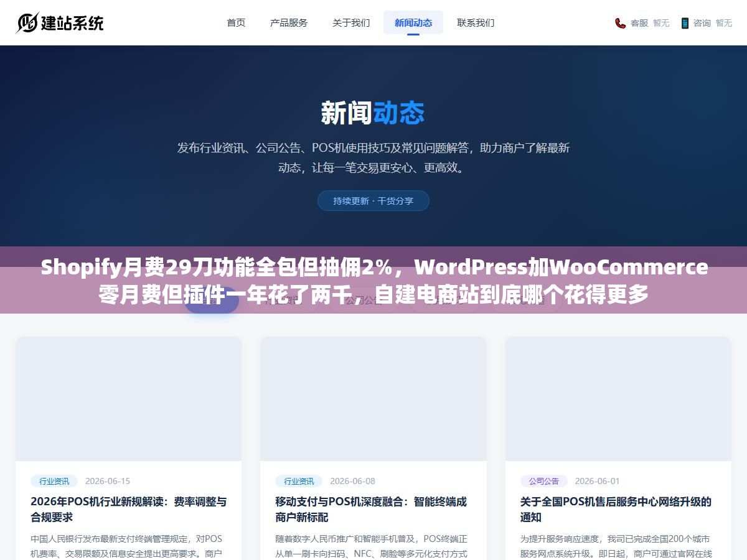Click the summary starting 随着数字人民币推广
The image size is (747, 560).
point(372,546)
